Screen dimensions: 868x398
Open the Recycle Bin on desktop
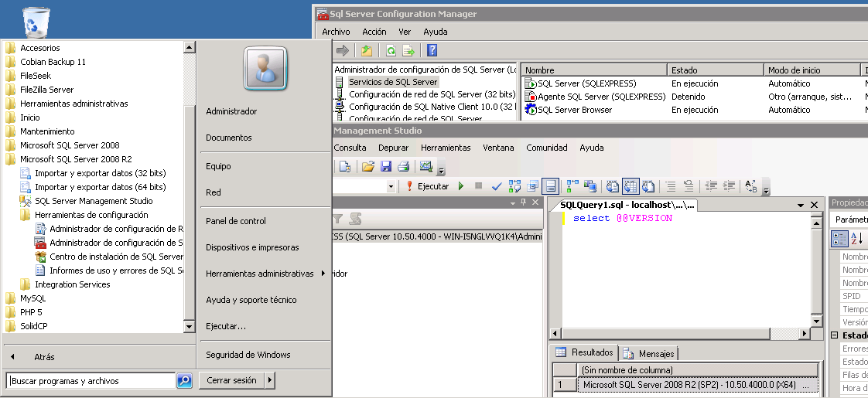[36, 22]
